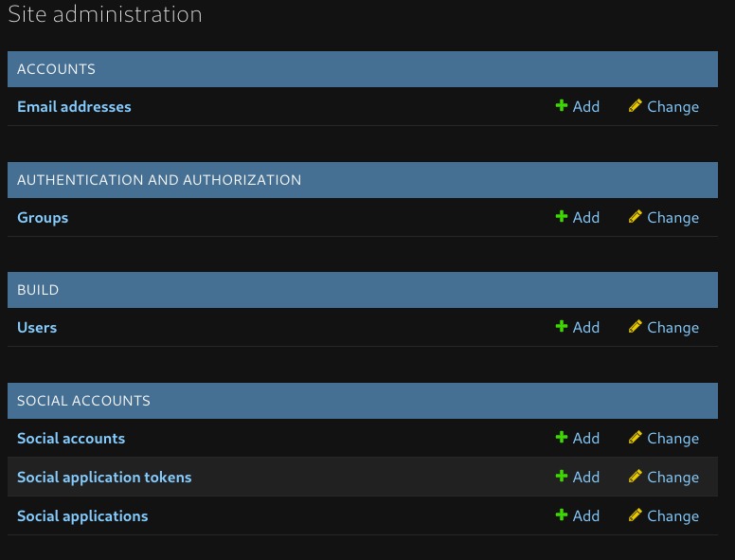735x560 pixels.
Task: Open the Social applications model link
Action: tap(82, 515)
